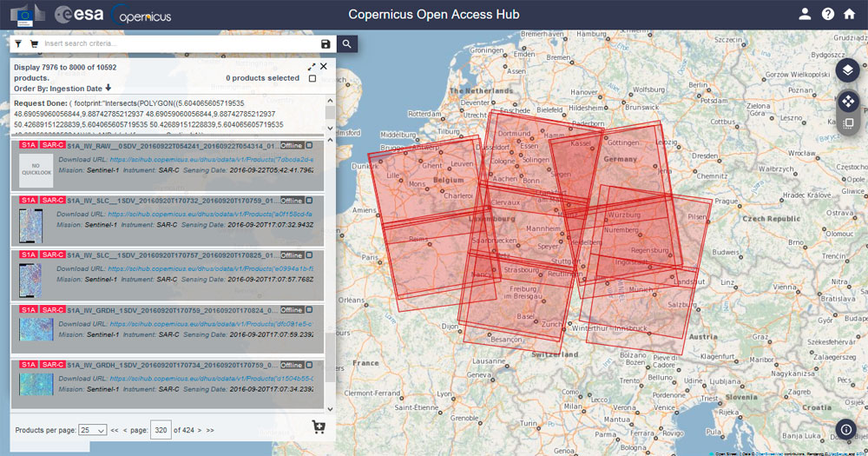This screenshot has height=456, width=868.
Task: Check the GRDH T170734 product checkbox
Action: [310, 365]
